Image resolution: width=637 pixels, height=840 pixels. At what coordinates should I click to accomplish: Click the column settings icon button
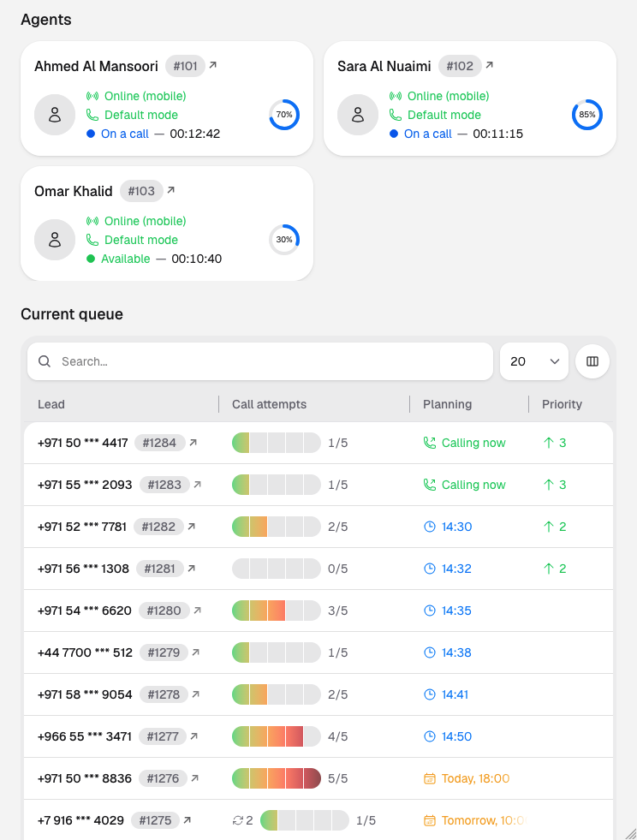coord(592,361)
